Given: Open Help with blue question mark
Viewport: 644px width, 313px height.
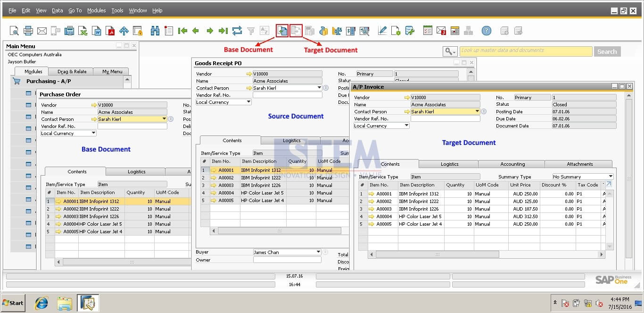Looking at the screenshot, I should tap(487, 31).
